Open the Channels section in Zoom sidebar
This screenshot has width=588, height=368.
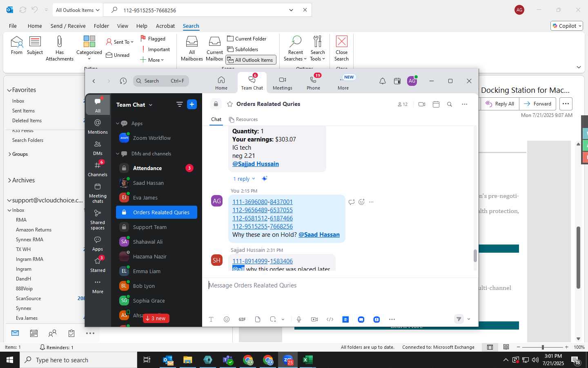[98, 169]
